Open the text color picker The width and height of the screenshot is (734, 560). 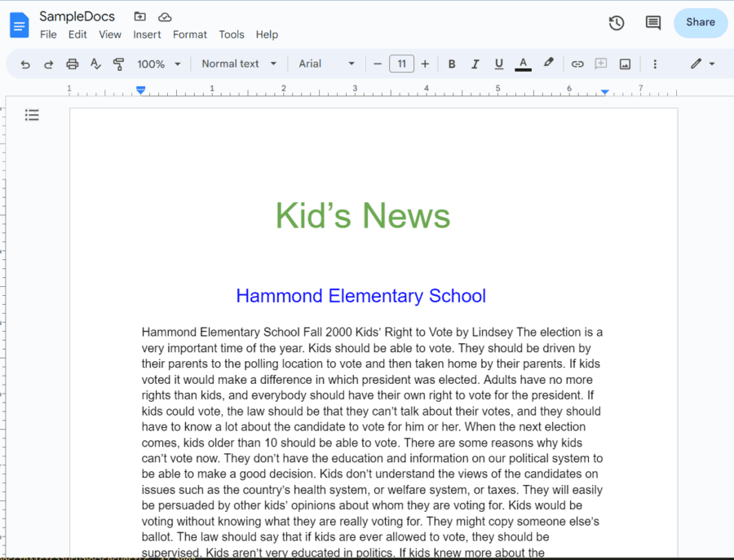pos(523,64)
